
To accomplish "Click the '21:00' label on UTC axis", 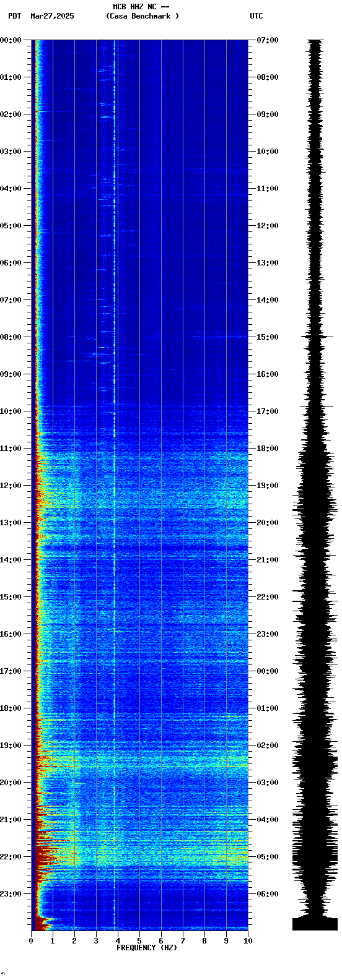I will click(x=268, y=560).
